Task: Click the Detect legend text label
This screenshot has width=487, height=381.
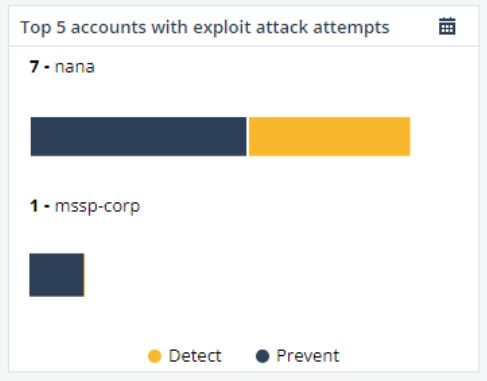Action: (195, 356)
